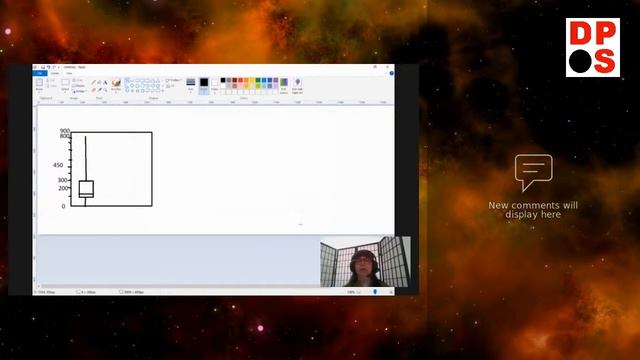The width and height of the screenshot is (640, 360).
Task: Copy the current selection
Action: (x=52, y=86)
